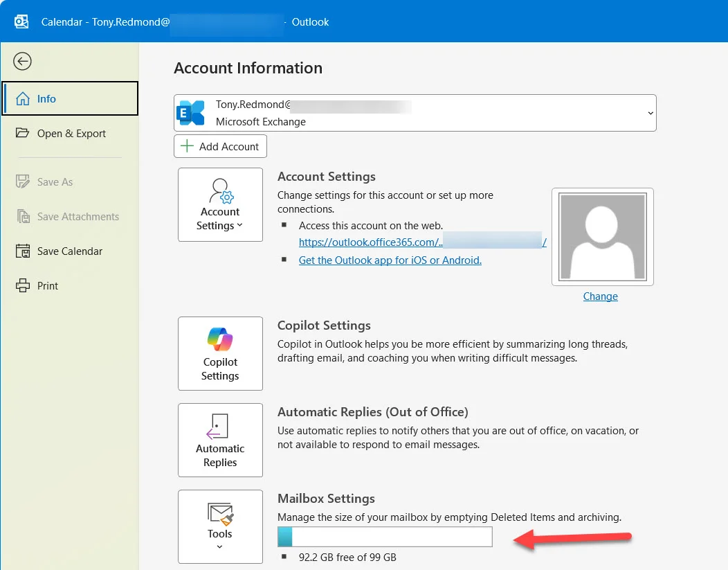This screenshot has width=728, height=570.
Task: Click the Access this account on the web text
Action: coord(370,225)
